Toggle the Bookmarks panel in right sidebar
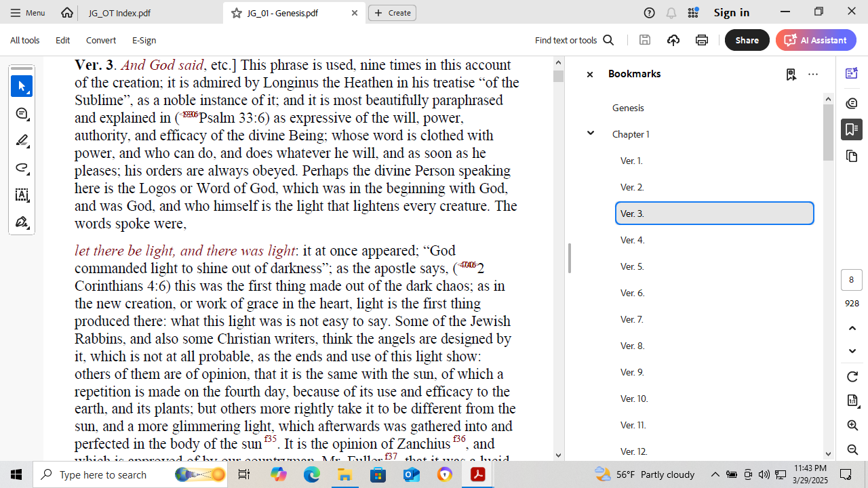The image size is (868, 488). tap(852, 129)
